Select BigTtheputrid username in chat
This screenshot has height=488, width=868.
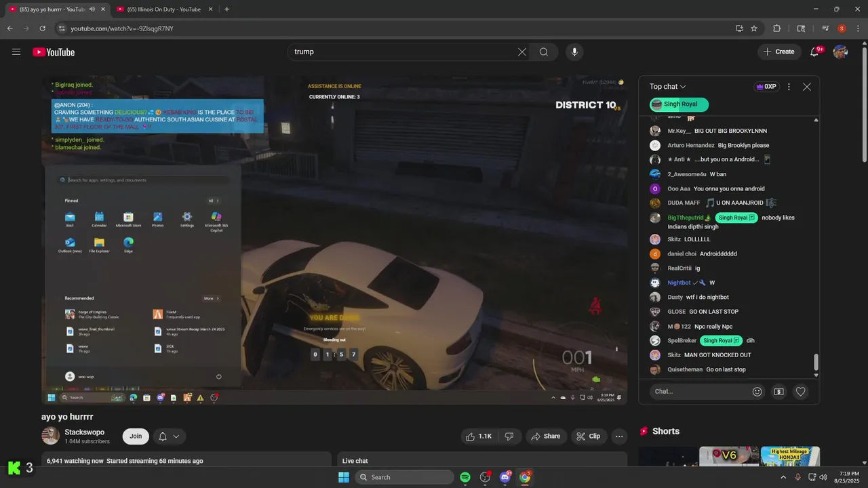coord(686,218)
